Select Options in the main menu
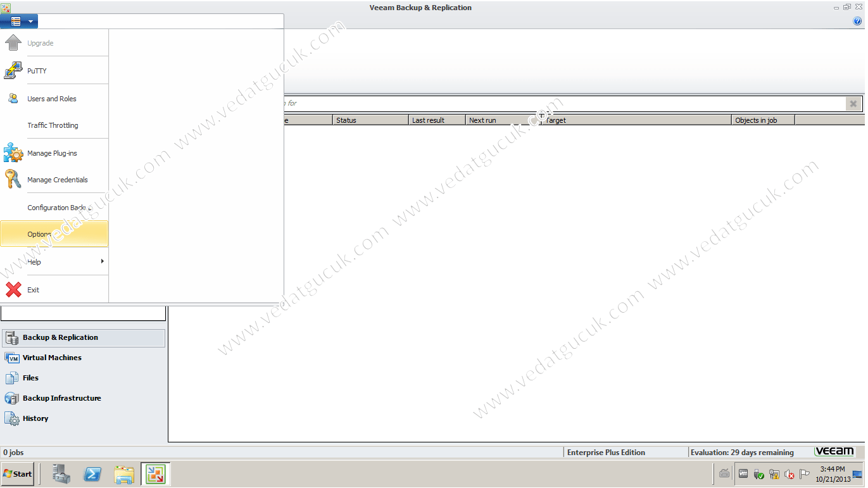 tap(54, 234)
